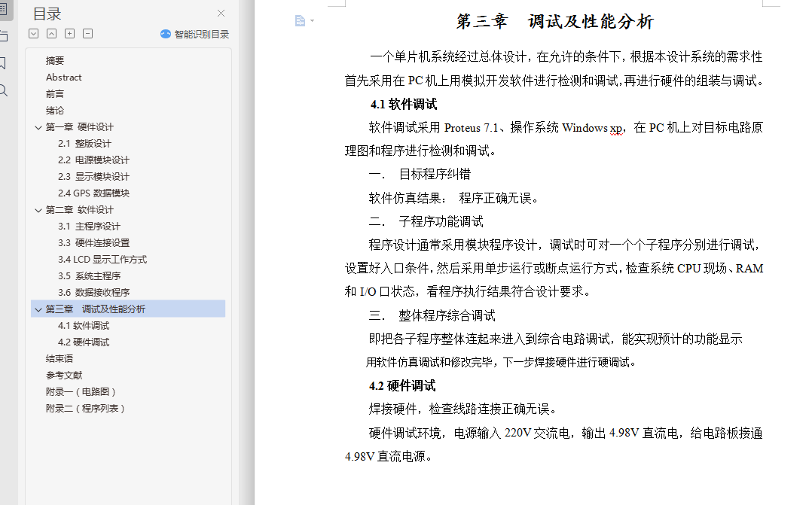
Task: Open the search magnifier sidebar icon
Action: 3,90
